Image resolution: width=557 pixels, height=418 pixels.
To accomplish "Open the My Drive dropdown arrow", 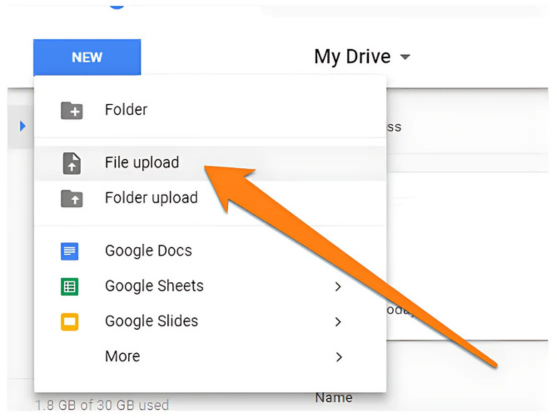I will [405, 57].
